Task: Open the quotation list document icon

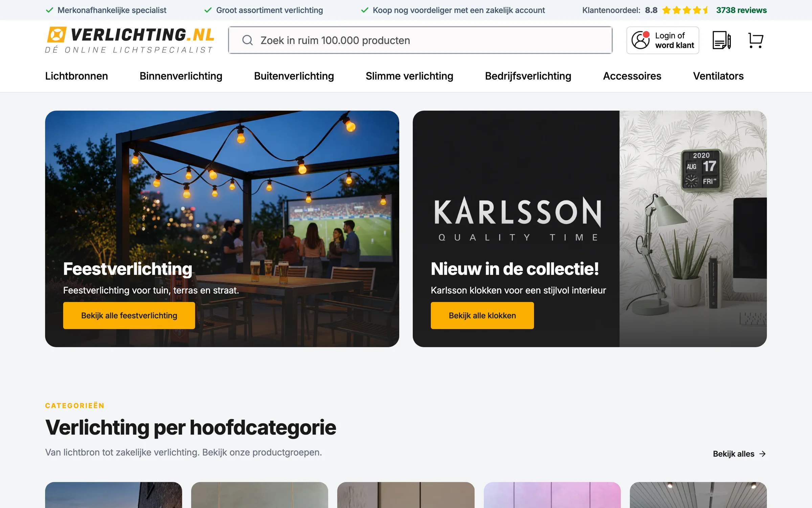Action: pos(722,40)
